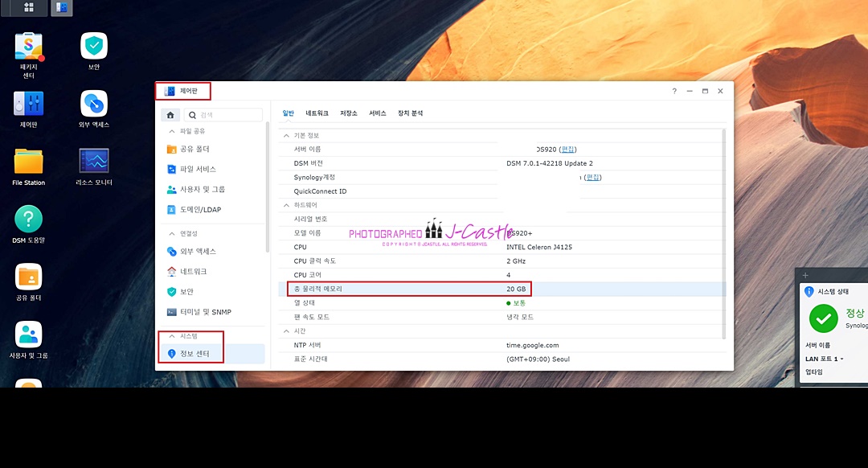Switch to the Service (서비스) tab
868x468 pixels.
pyautogui.click(x=378, y=113)
